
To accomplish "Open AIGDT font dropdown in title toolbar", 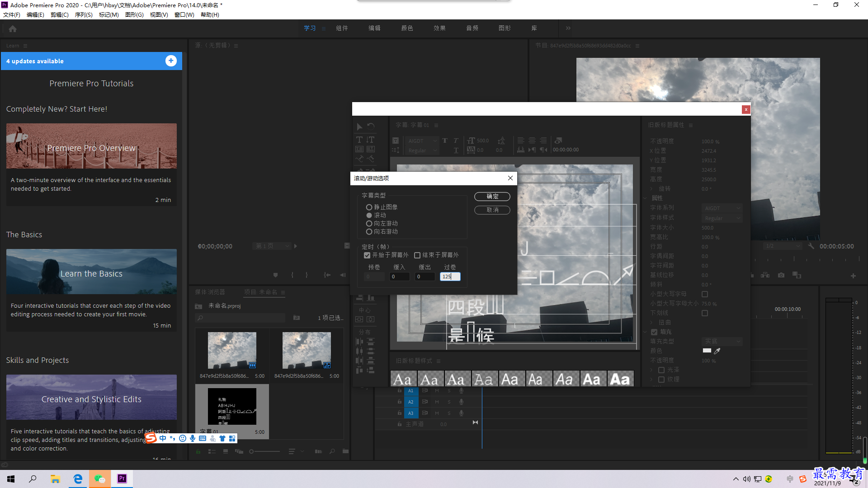I will pos(422,141).
